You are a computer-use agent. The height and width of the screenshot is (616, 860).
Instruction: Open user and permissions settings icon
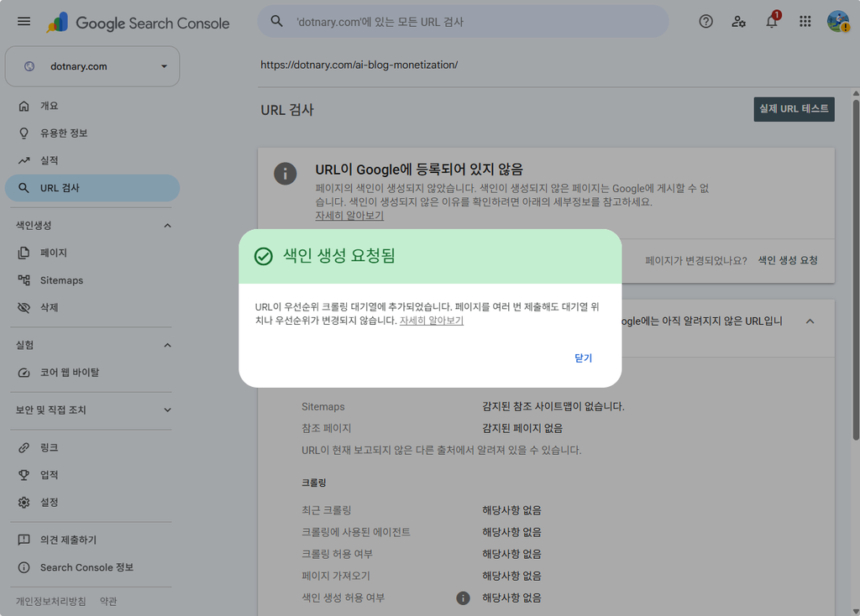tap(739, 22)
